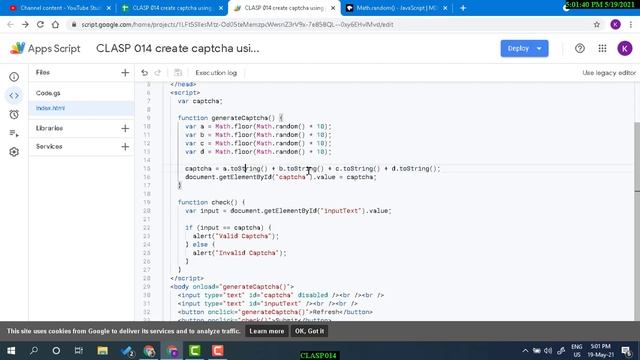Open Project Settings gear icon

click(x=14, y=152)
